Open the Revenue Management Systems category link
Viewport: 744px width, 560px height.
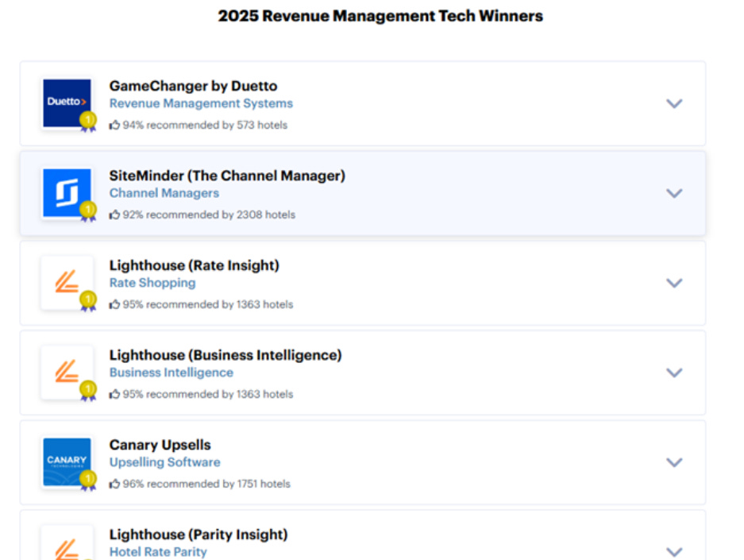[x=201, y=103]
